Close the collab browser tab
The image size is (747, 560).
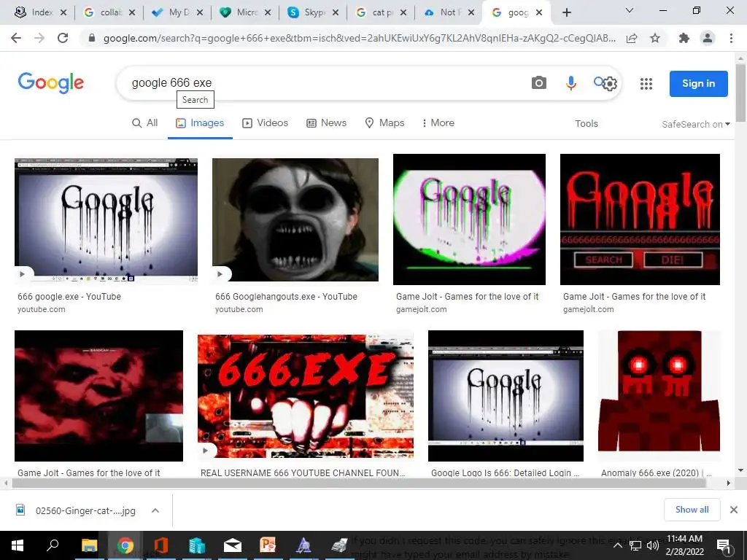pos(132,12)
